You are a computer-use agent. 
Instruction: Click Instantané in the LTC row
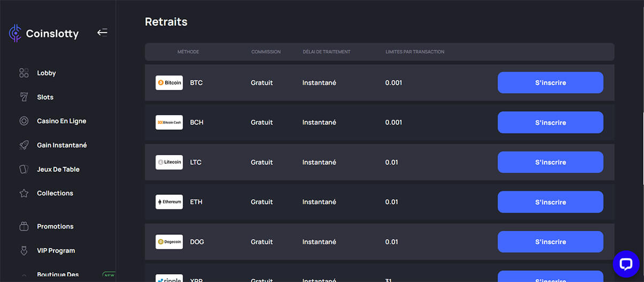(319, 162)
